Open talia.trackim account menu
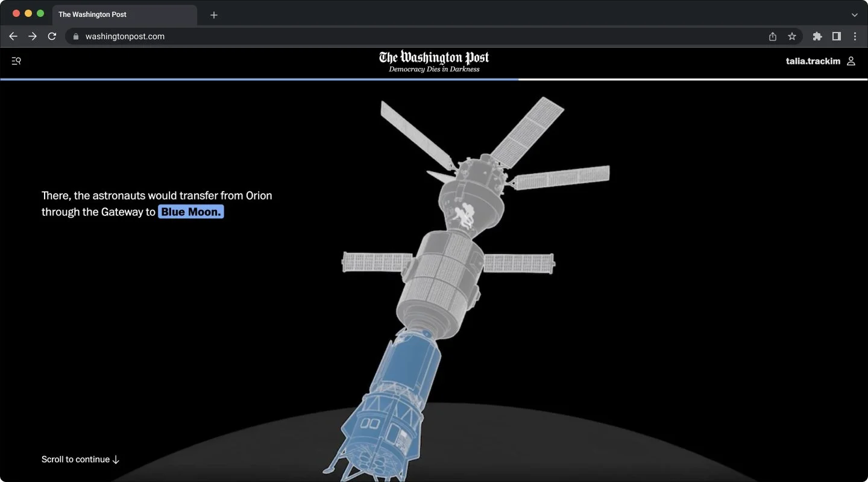Viewport: 868px width, 482px height. [x=820, y=61]
